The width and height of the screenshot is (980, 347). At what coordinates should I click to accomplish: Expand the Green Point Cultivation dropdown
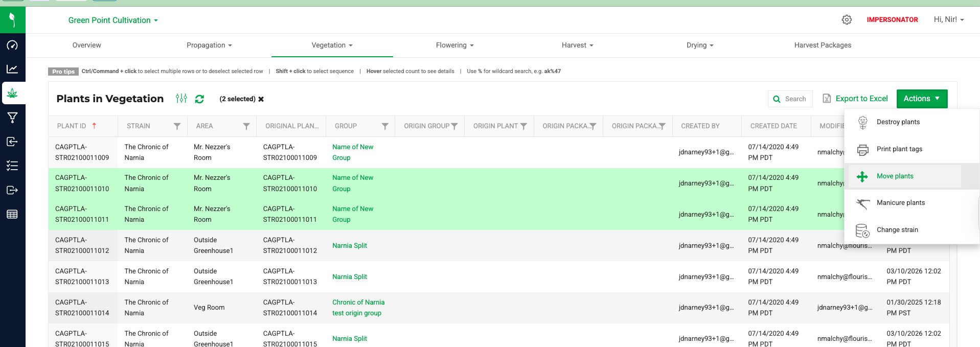[x=113, y=20]
